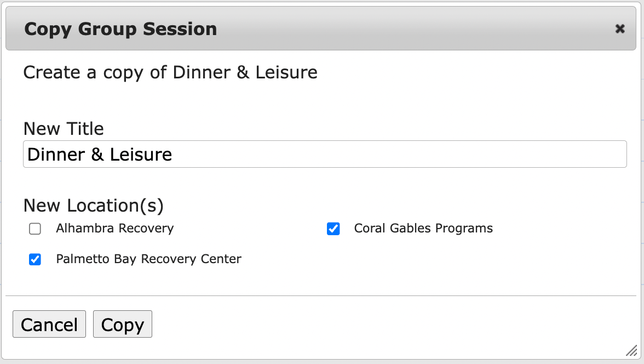Screen dimensions: 644x364
Task: Click the New Location(s) heading
Action: 94,206
